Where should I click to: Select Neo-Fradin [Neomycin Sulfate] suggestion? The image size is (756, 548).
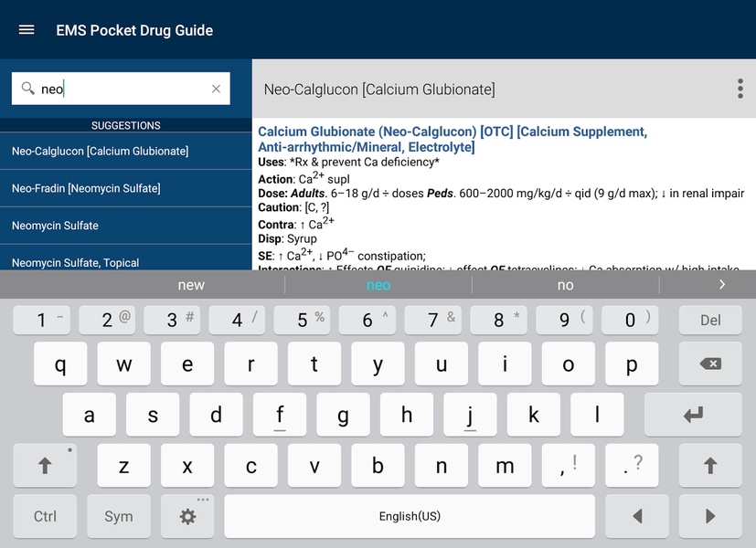(x=126, y=188)
